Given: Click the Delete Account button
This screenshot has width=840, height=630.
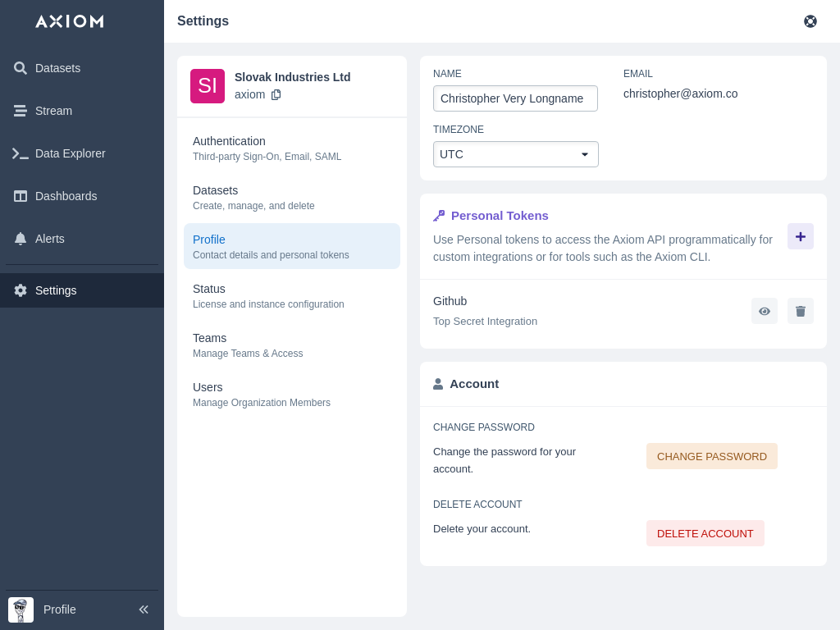Looking at the screenshot, I should (705, 533).
